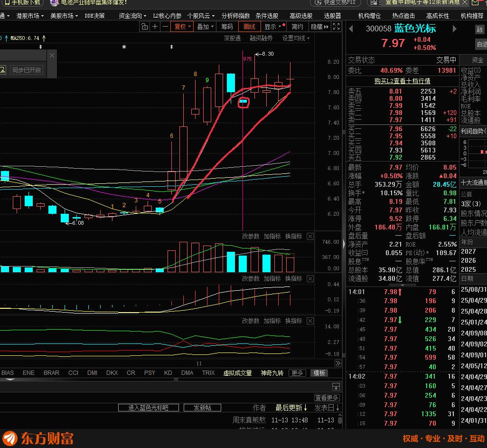Go to previous stock with left arrow
487x448 pixels.
point(351,29)
